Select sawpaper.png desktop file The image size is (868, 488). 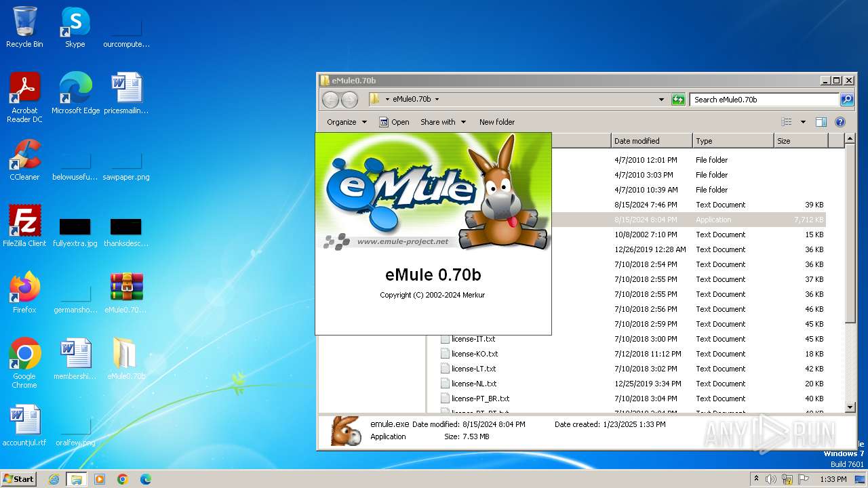[x=126, y=167]
